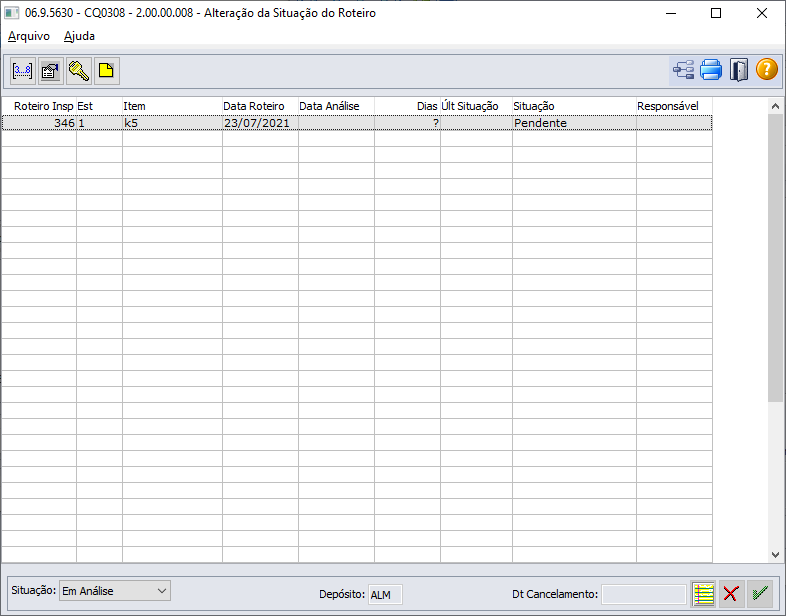Image resolution: width=786 pixels, height=616 pixels.
Task: Click the Depósito field containing ALM
Action: click(385, 595)
